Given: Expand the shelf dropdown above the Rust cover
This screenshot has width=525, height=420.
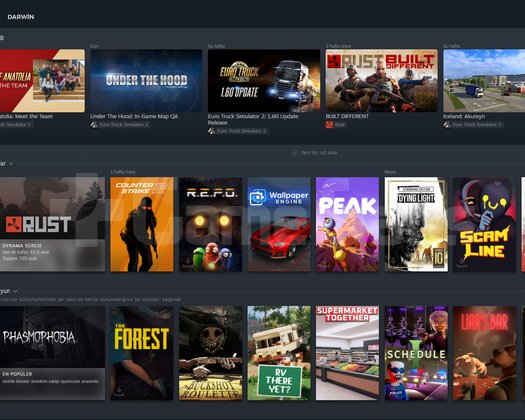Looking at the screenshot, I should point(11,164).
